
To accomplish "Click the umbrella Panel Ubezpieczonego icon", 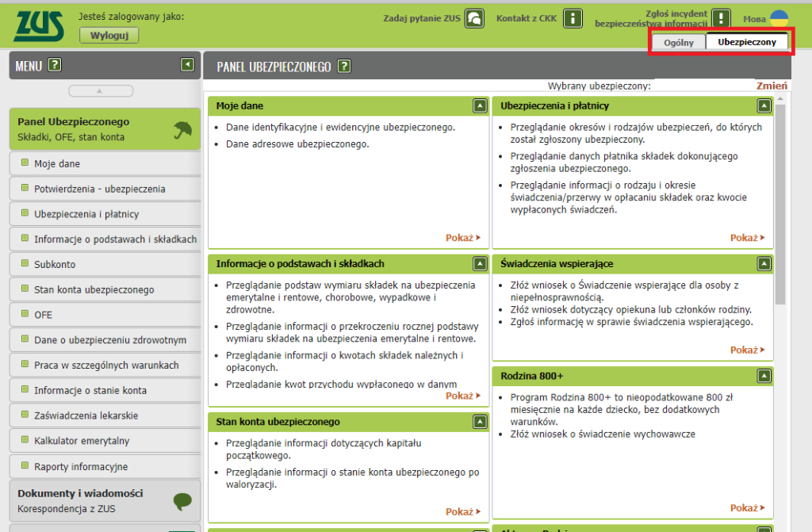I will (x=182, y=130).
